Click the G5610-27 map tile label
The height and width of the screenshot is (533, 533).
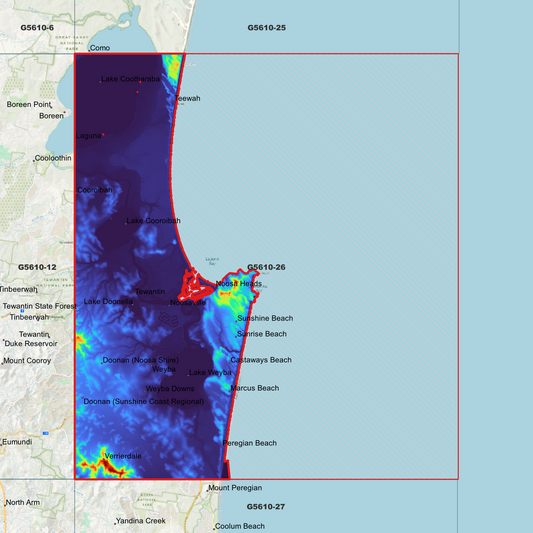pyautogui.click(x=266, y=506)
